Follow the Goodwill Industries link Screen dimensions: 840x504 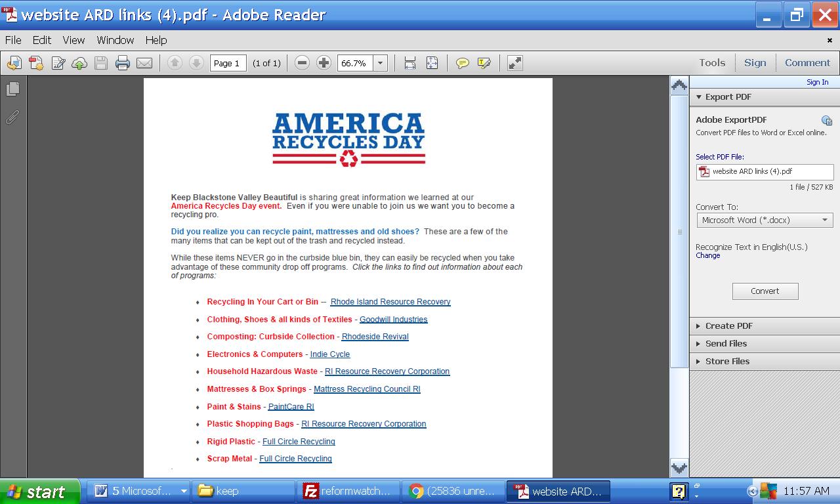[x=393, y=320]
